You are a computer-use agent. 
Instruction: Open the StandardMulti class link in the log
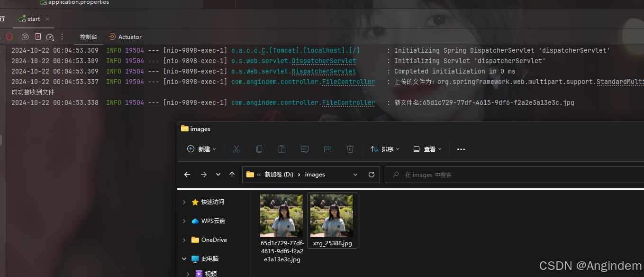coord(620,82)
